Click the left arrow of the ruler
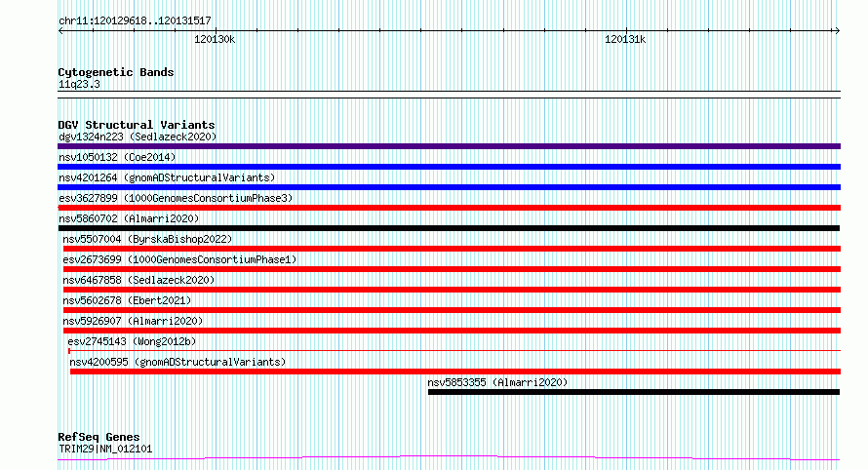The image size is (868, 470). pos(60,31)
